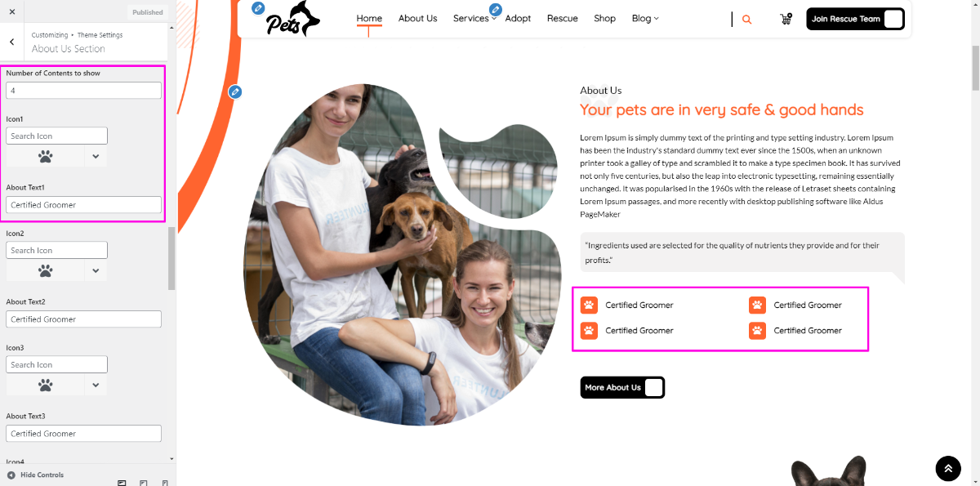The height and width of the screenshot is (486, 980).
Task: Close the customizer with the X icon
Action: pyautogui.click(x=11, y=12)
